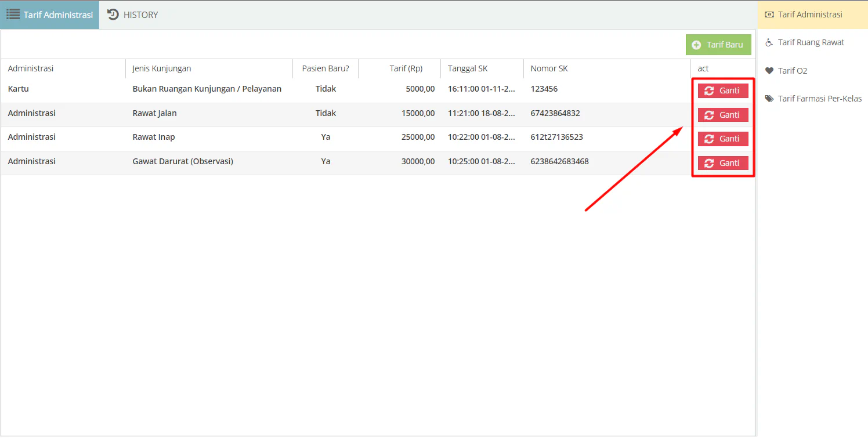This screenshot has height=438, width=868.
Task: Click the date 11:21:00 18-08-2...
Action: (x=482, y=113)
